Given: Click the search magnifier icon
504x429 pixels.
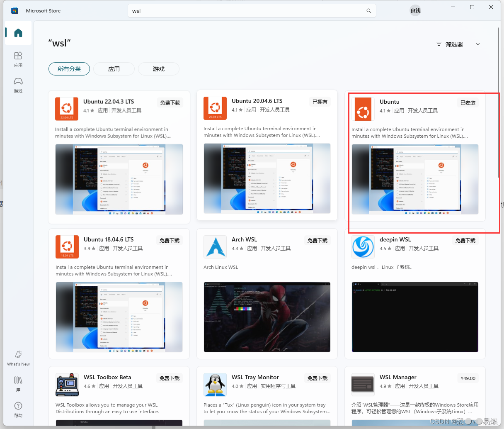Looking at the screenshot, I should point(368,11).
